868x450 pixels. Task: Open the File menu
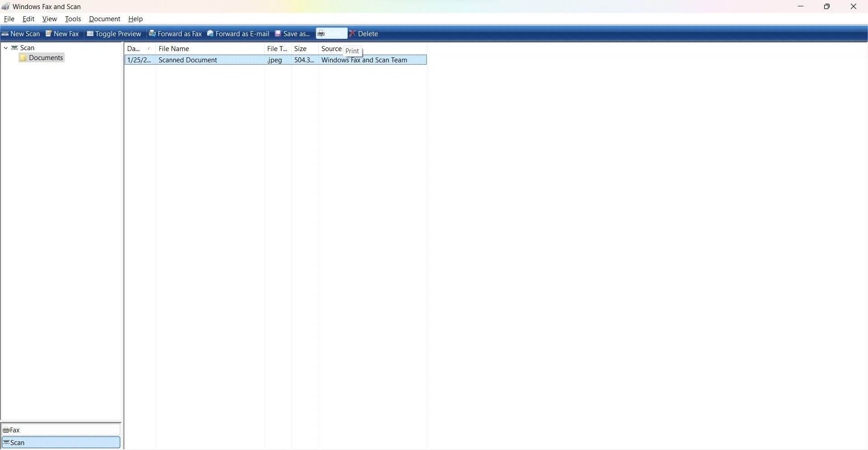coord(9,19)
